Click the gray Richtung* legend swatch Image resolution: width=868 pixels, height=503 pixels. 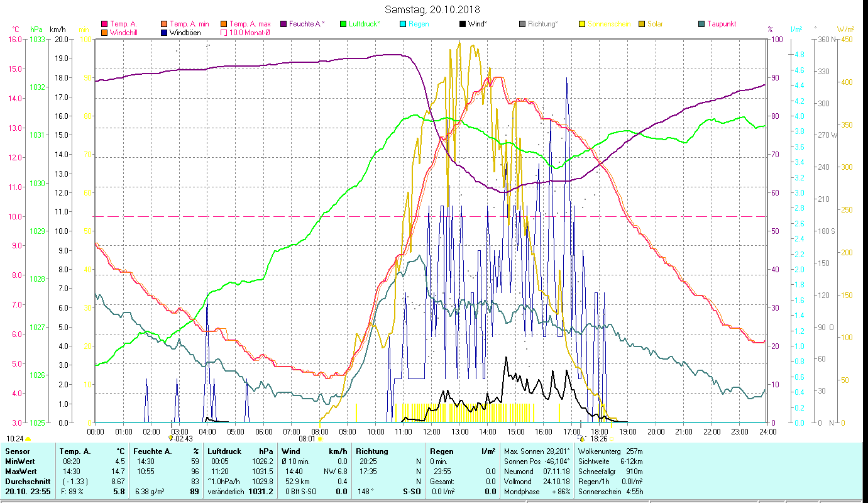(x=522, y=25)
